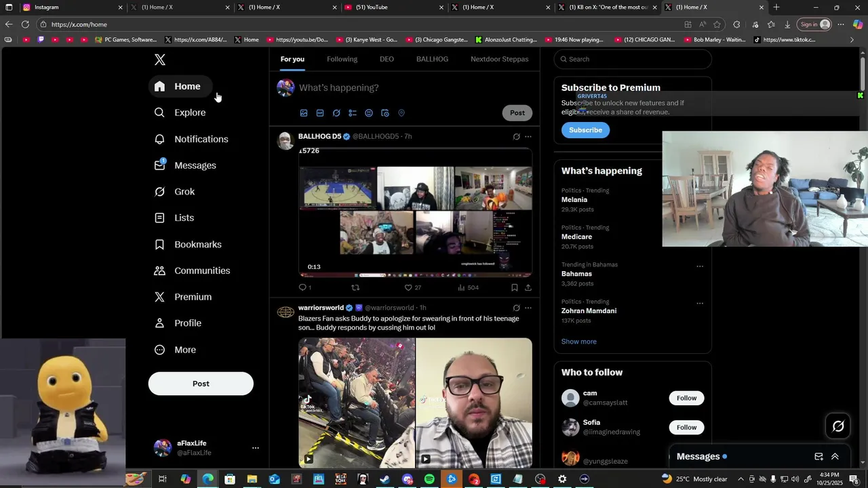The width and height of the screenshot is (868, 488).
Task: Click the X logo above the sidebar
Action: pos(160,60)
